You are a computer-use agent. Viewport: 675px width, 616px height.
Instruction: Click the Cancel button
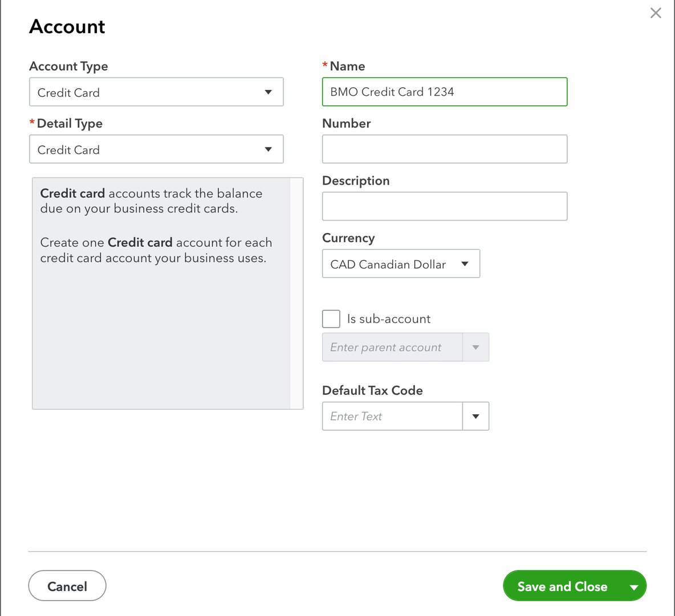(x=67, y=586)
